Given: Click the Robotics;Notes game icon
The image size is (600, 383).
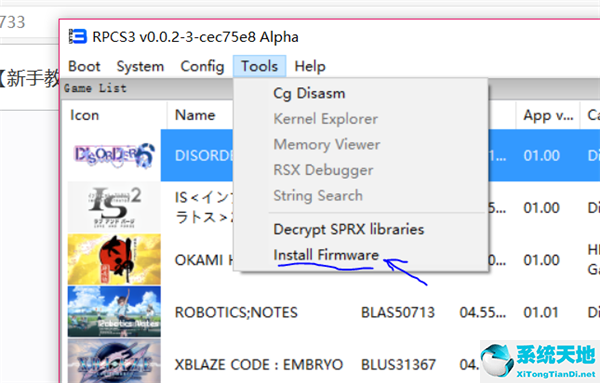Looking at the screenshot, I should click(114, 311).
